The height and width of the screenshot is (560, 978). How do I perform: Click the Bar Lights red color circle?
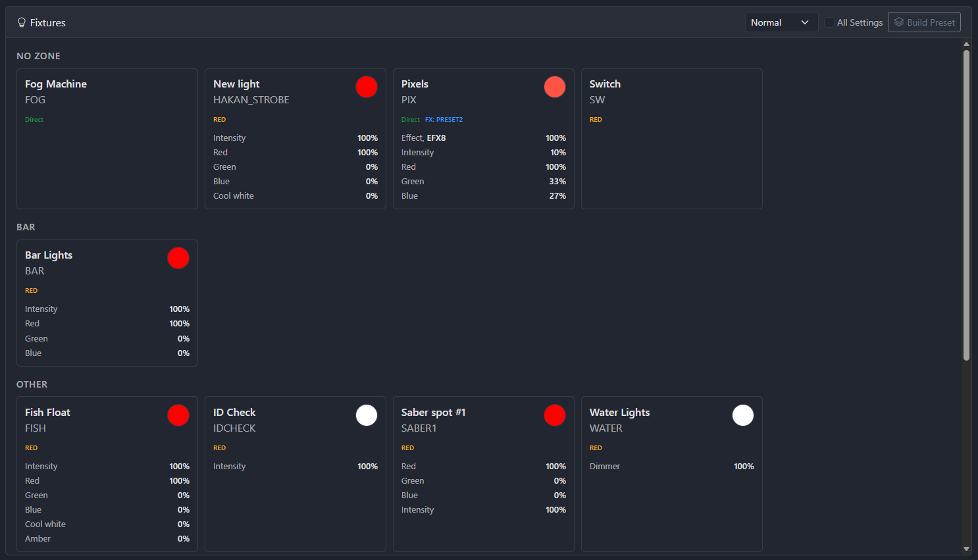[178, 258]
